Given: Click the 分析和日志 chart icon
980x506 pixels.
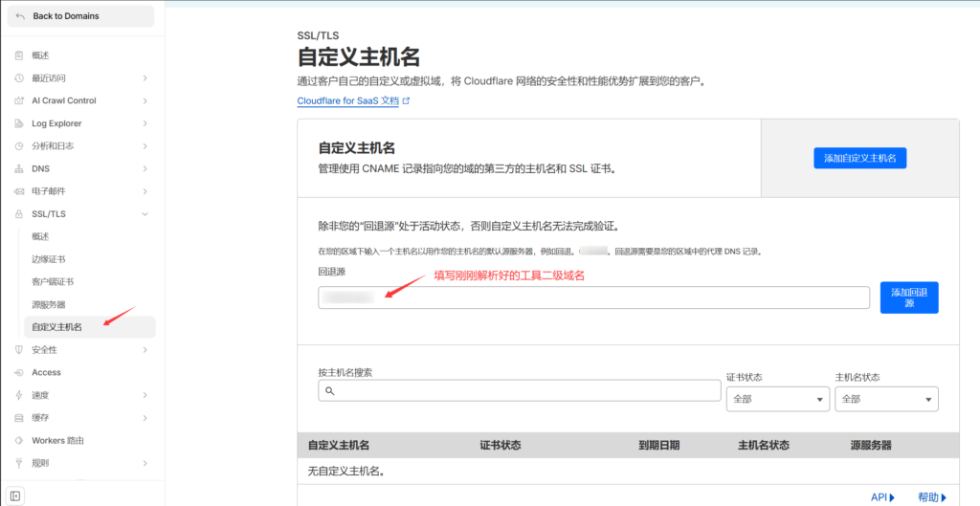Looking at the screenshot, I should pyautogui.click(x=19, y=146).
